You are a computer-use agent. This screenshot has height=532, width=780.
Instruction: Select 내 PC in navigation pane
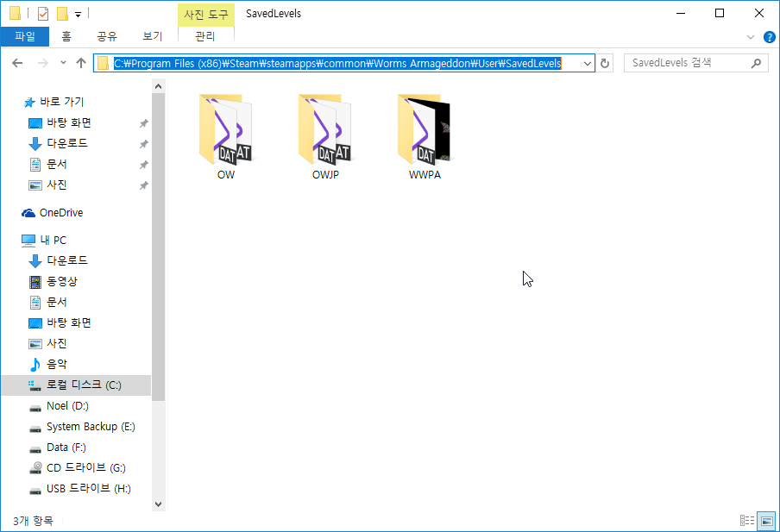pos(53,241)
